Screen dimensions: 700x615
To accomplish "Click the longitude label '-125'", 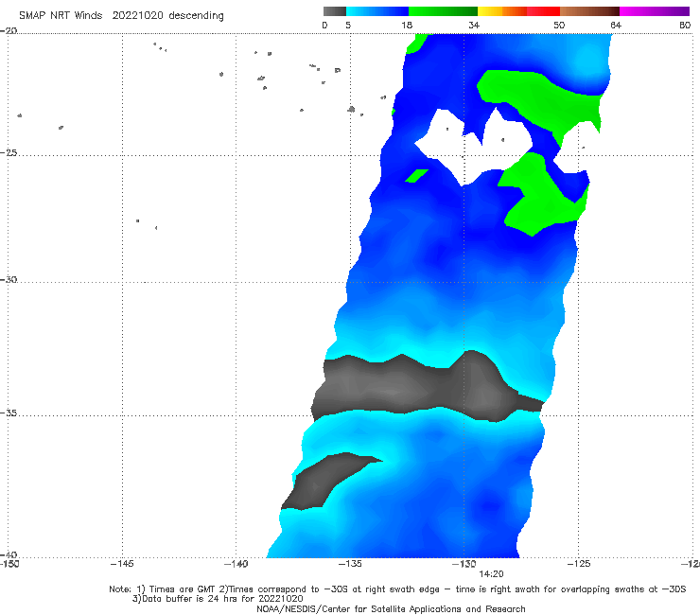I will click(x=579, y=564).
